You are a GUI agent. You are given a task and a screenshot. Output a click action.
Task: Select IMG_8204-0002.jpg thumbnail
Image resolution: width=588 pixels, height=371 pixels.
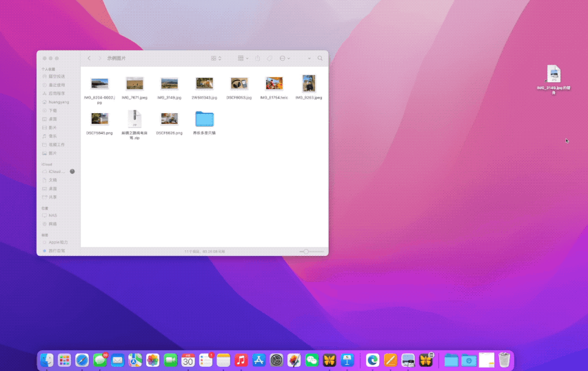click(x=99, y=83)
